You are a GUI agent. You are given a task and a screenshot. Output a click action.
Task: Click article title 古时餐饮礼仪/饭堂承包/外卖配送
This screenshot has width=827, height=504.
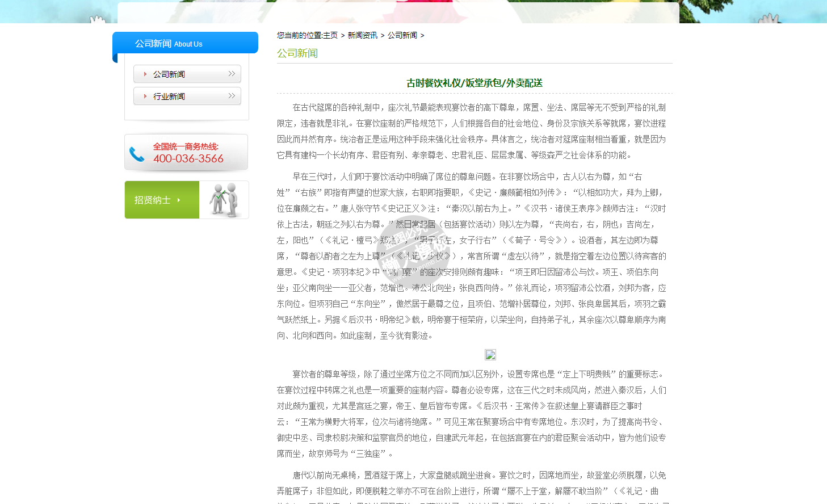click(x=475, y=83)
